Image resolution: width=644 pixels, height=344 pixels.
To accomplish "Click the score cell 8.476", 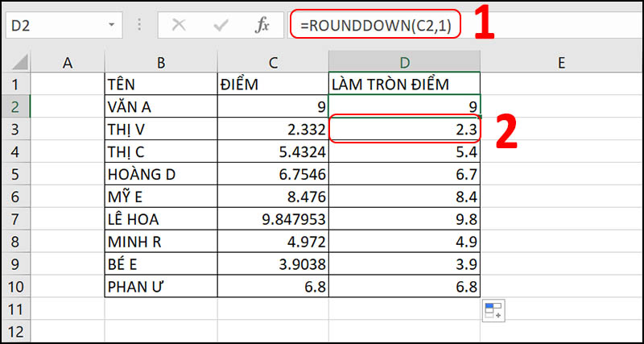I will (x=273, y=197).
